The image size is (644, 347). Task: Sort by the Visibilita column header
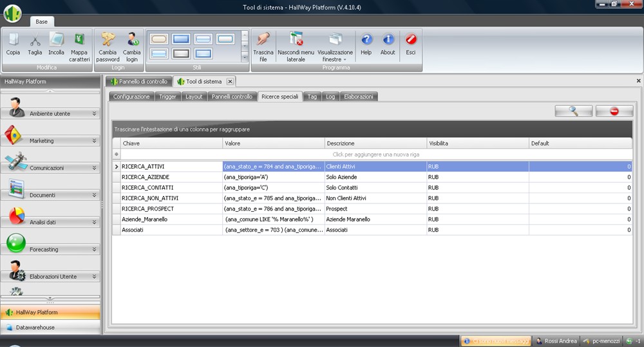(478, 144)
